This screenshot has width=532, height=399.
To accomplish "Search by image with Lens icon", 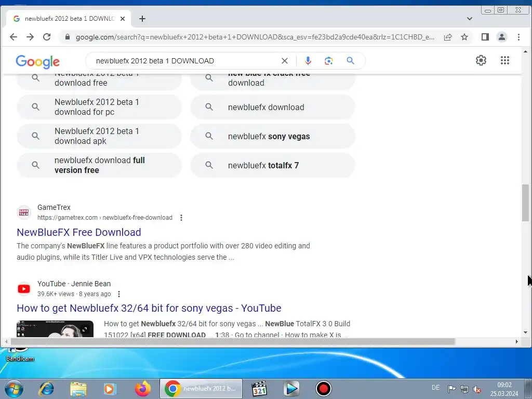I will [328, 61].
